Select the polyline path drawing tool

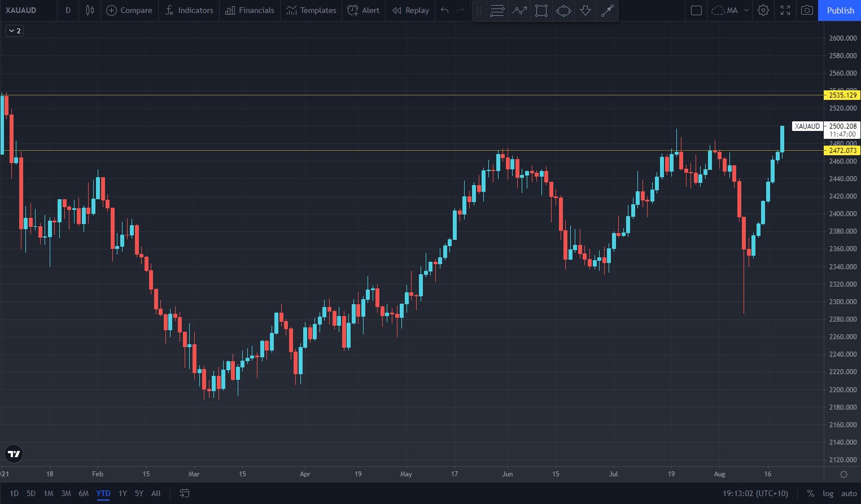[x=519, y=11]
